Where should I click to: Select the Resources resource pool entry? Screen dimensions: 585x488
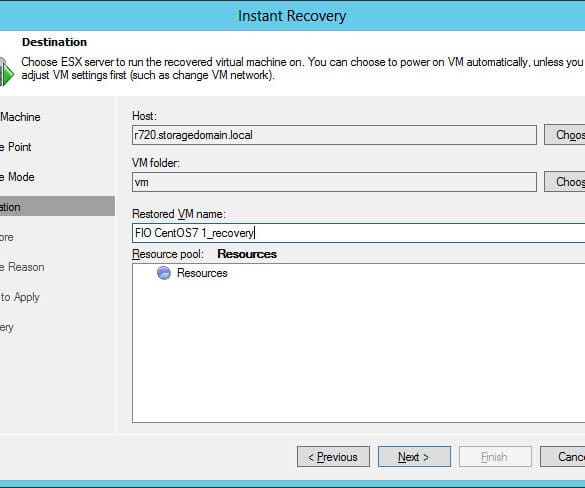pos(202,273)
